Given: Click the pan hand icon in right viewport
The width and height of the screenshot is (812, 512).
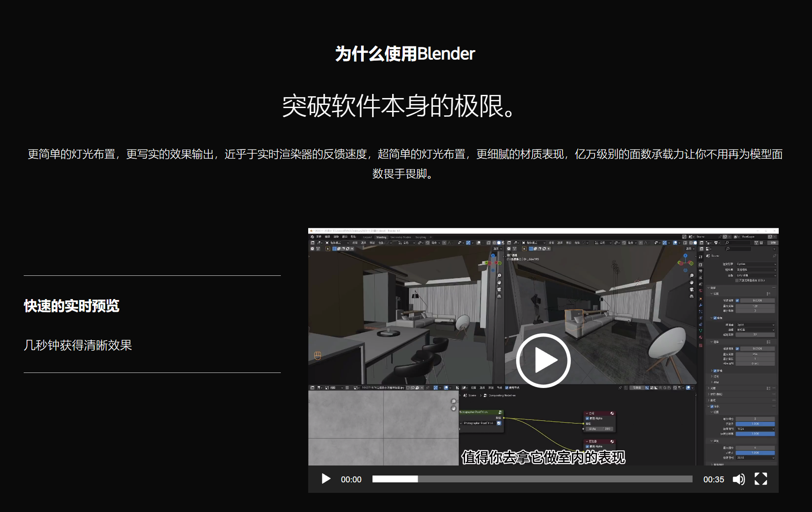Looking at the screenshot, I should [692, 283].
